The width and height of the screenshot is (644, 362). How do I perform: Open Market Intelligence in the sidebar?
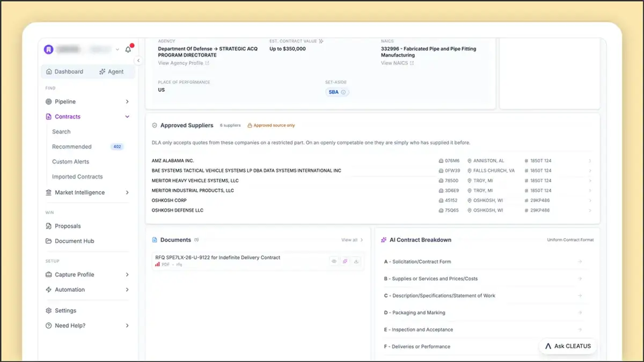pyautogui.click(x=80, y=193)
